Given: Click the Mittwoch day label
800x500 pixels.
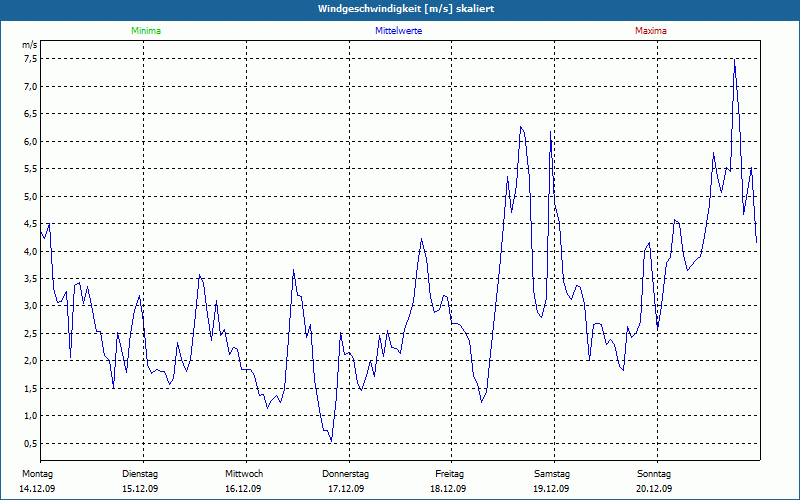Looking at the screenshot, I should pos(244,474).
